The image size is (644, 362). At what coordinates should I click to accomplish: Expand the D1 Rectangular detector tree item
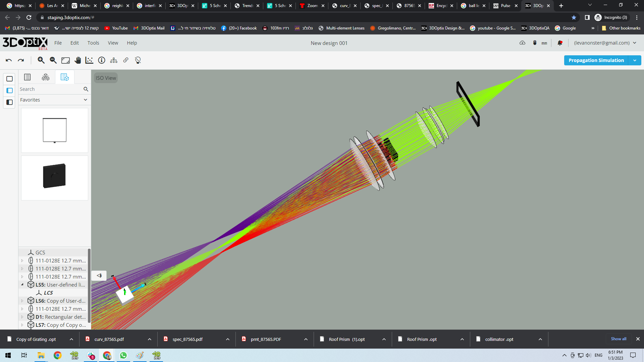point(22,317)
